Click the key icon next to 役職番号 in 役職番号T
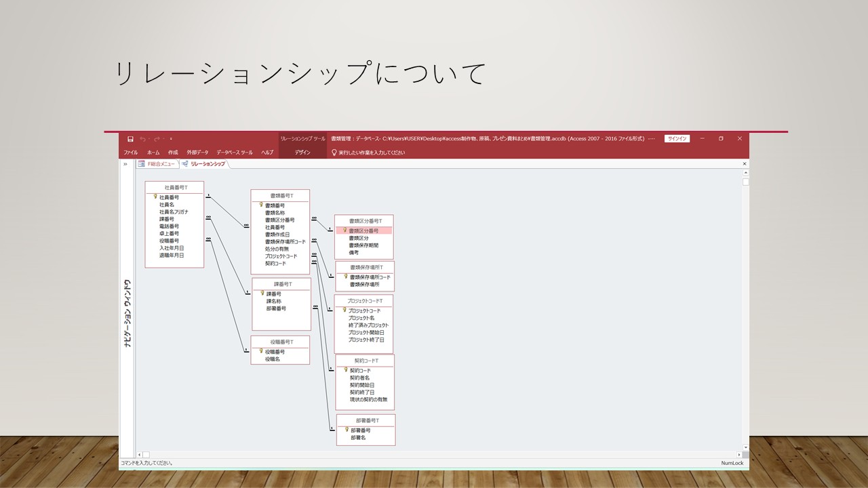The height and width of the screenshot is (488, 868). coord(260,351)
